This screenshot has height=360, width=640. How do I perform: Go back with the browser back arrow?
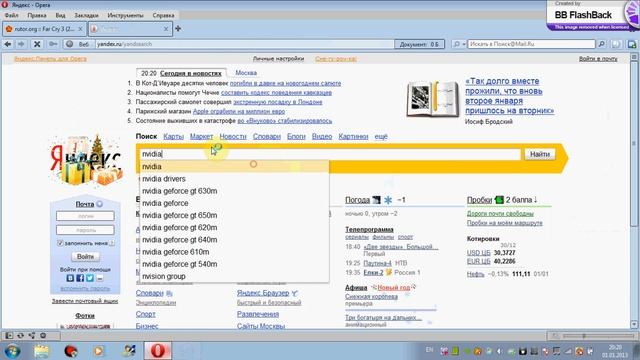tap(8, 44)
